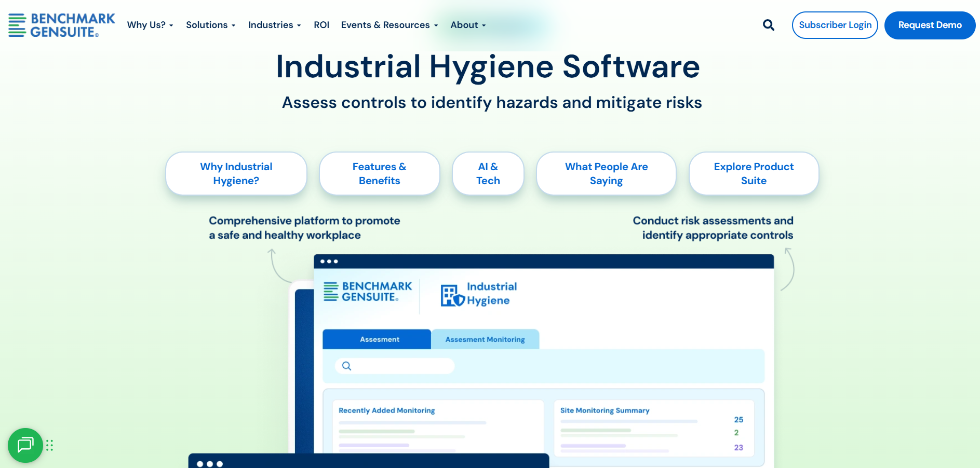Open the About dropdown menu
Viewport: 980px width, 468px height.
tap(468, 25)
